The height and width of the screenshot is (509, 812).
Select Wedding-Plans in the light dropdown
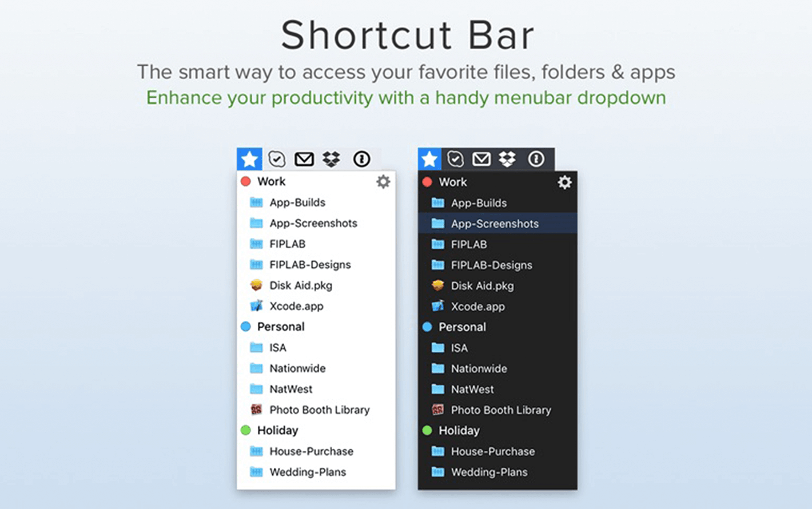pyautogui.click(x=316, y=472)
